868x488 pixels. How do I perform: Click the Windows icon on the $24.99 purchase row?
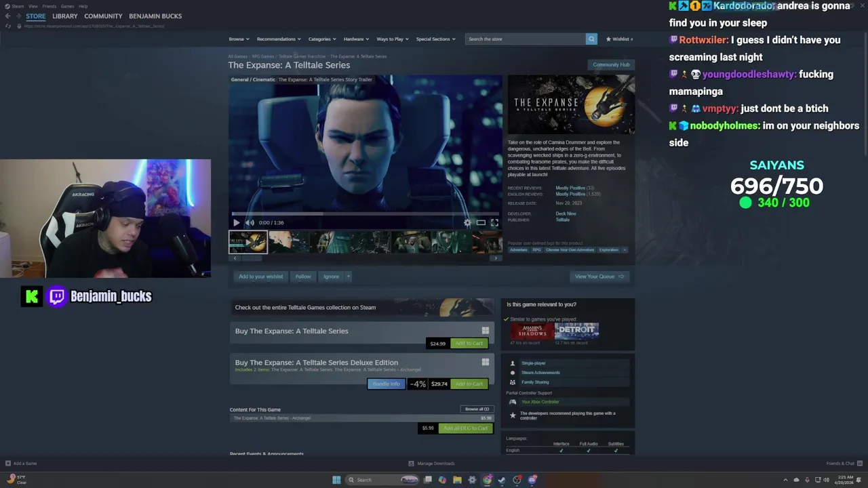click(485, 331)
